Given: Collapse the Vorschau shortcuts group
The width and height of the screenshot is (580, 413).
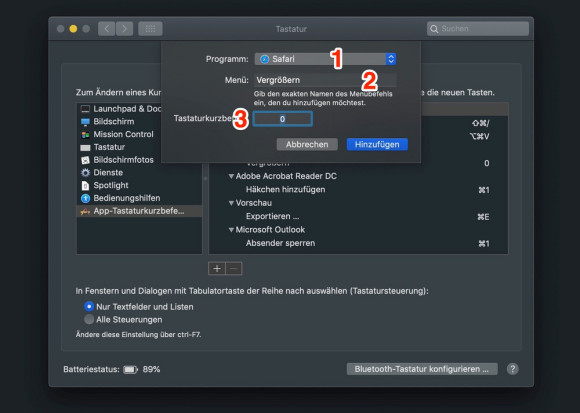Looking at the screenshot, I should click(231, 203).
